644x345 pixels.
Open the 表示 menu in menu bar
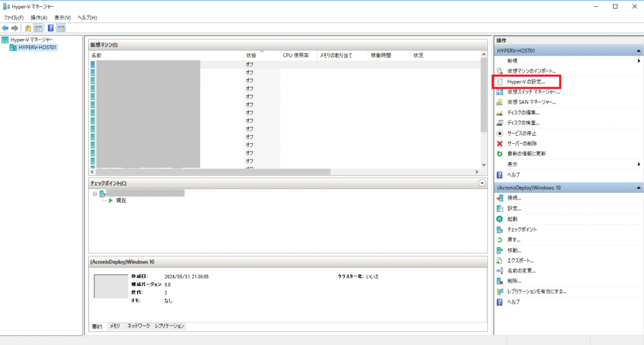tap(62, 18)
